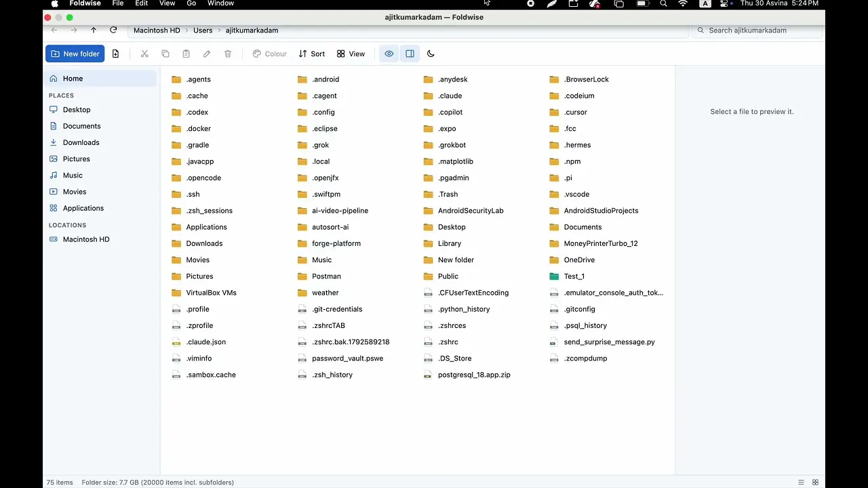This screenshot has height=488, width=868.
Task: Go back with the left arrow
Action: (54, 30)
